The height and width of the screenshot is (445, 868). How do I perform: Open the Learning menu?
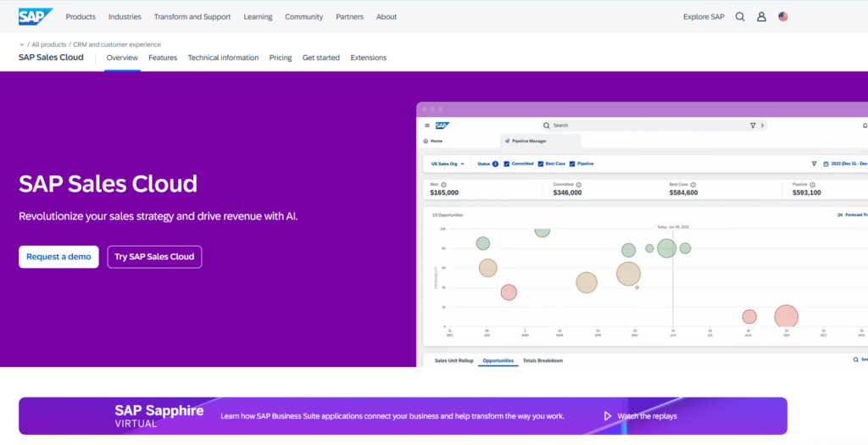[x=258, y=17]
